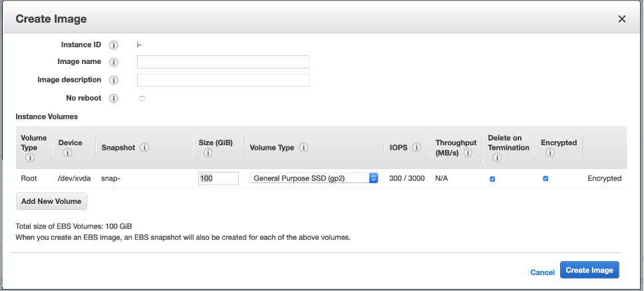Enable the No reboot checkbox
The image size is (644, 291).
[142, 99]
